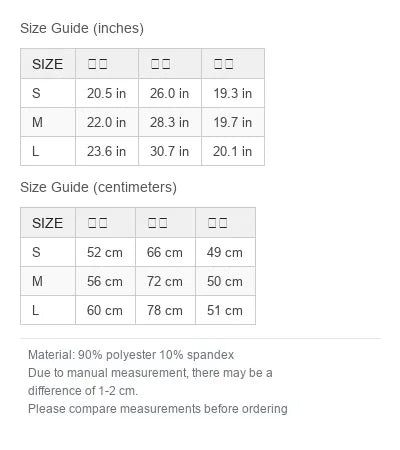This screenshot has height=450, width=400.
Task: Click the 72 cm cell
Action: click(x=165, y=281)
